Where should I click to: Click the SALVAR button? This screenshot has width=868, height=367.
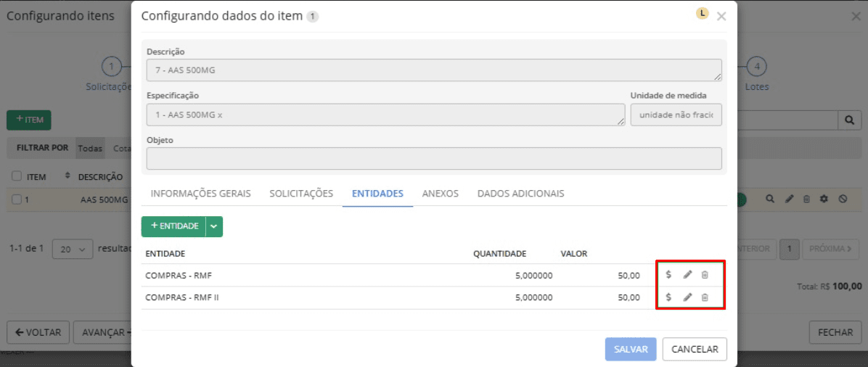click(x=631, y=350)
